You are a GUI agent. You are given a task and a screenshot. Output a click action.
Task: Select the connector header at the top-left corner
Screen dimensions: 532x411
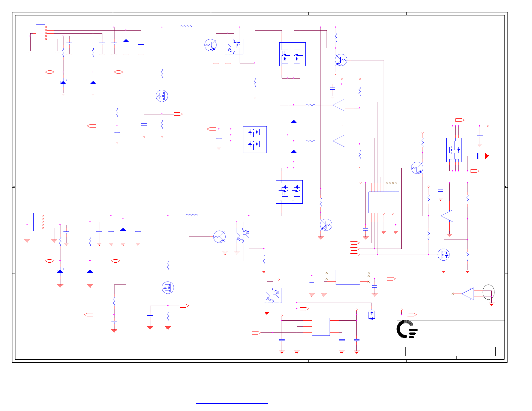coord(41,33)
